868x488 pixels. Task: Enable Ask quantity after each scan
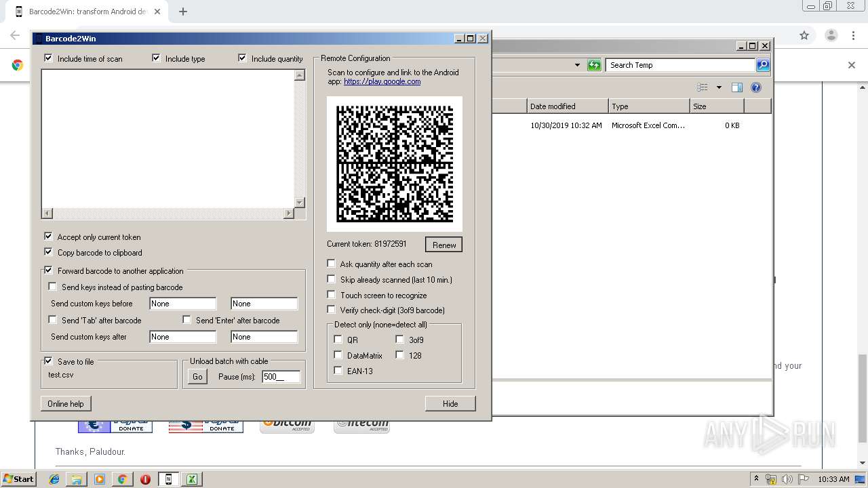[x=331, y=264]
